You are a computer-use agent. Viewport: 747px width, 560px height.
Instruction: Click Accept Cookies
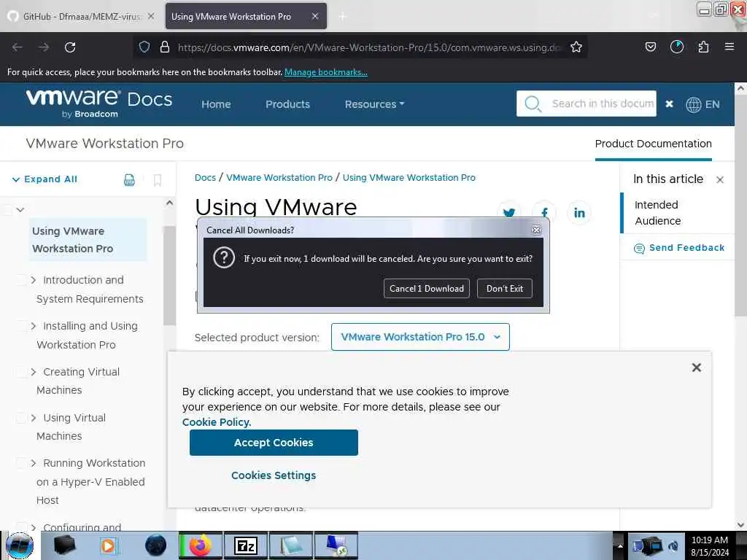tap(274, 443)
